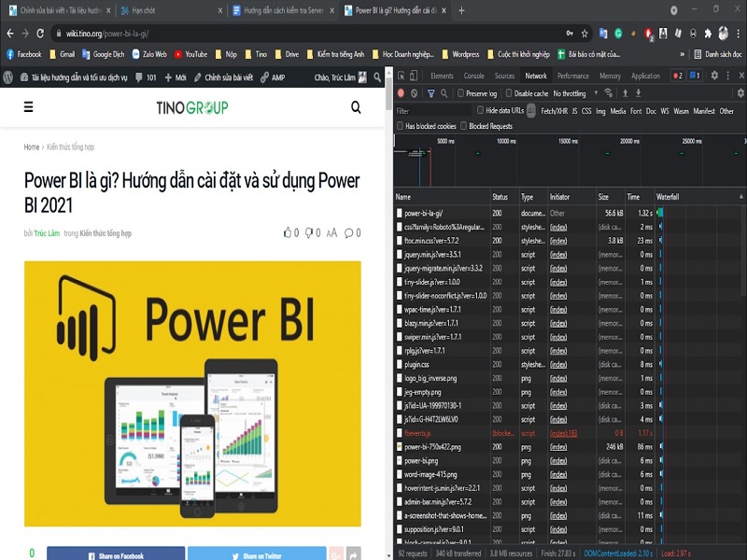Open network conditions wifi icon
This screenshot has width=747, height=560.
(609, 92)
